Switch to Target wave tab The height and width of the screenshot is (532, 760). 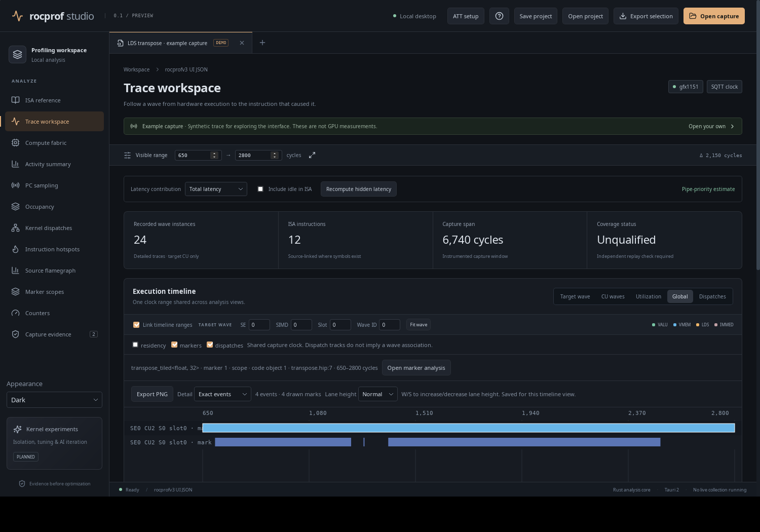coord(575,296)
